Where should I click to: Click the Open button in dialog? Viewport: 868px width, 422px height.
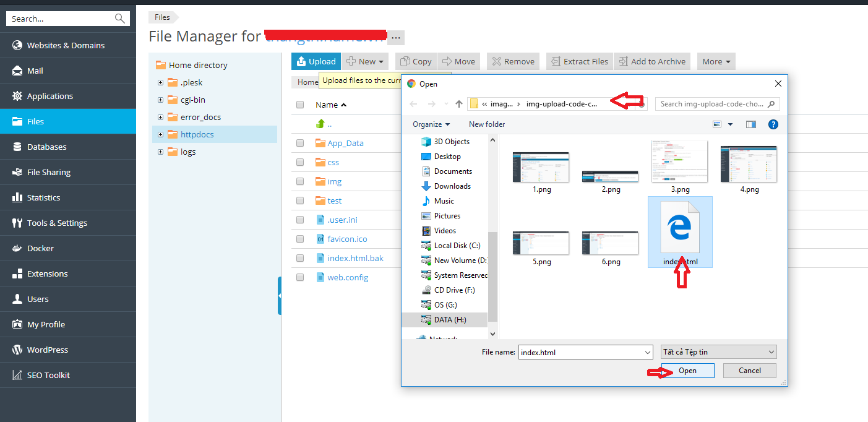coord(687,371)
